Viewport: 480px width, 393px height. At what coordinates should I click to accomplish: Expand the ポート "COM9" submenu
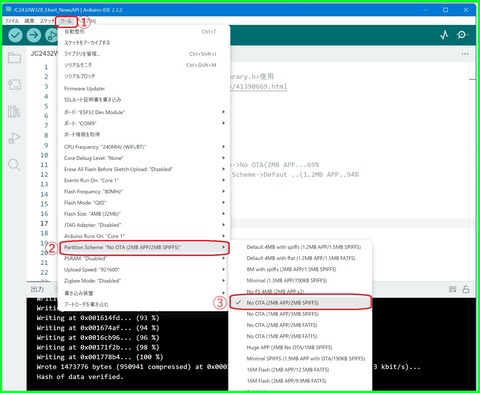144,123
